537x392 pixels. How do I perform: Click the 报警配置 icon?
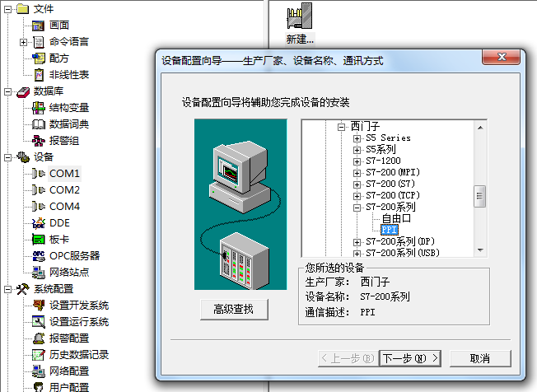click(39, 338)
